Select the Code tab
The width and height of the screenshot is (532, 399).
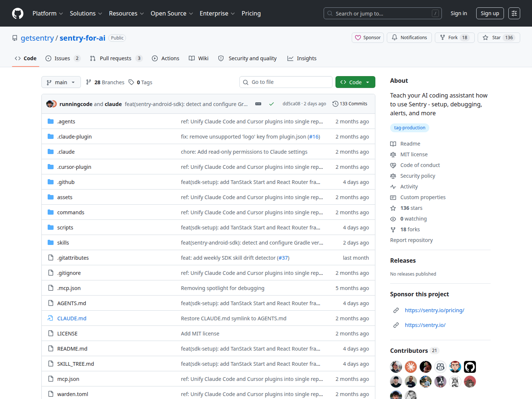25,58
